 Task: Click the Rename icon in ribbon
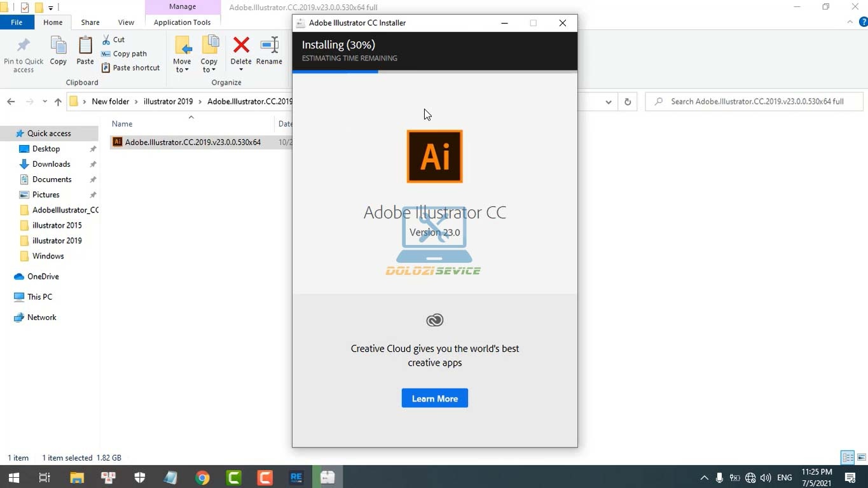[x=269, y=51]
